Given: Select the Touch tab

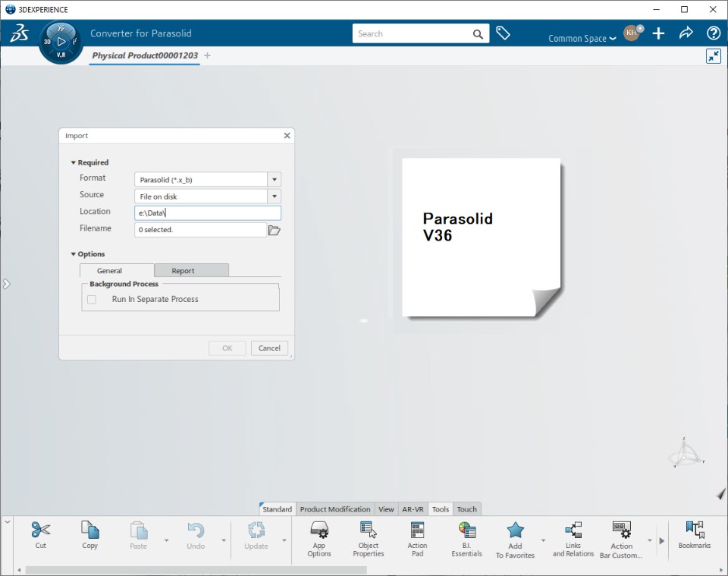Looking at the screenshot, I should click(x=466, y=509).
